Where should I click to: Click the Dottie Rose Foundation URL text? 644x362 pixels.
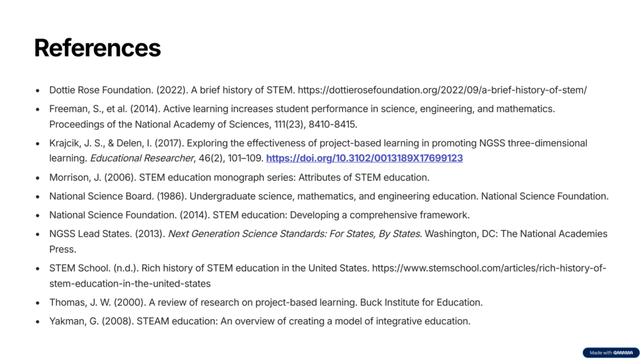[441, 90]
